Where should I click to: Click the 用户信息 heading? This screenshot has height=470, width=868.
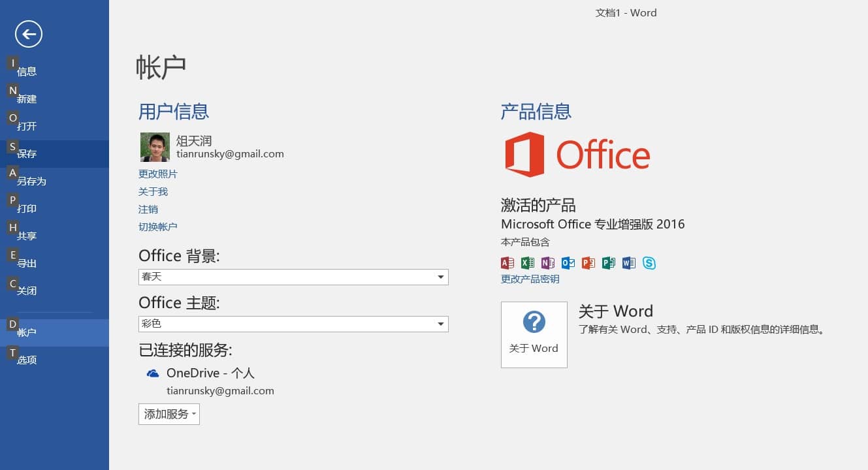pyautogui.click(x=174, y=112)
